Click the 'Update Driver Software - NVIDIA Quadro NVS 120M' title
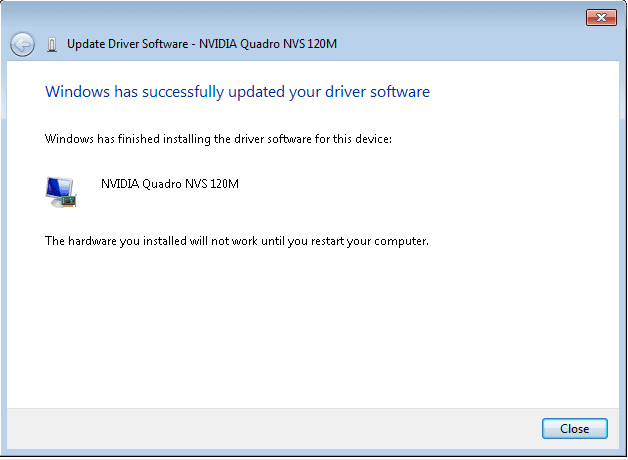 click(202, 44)
